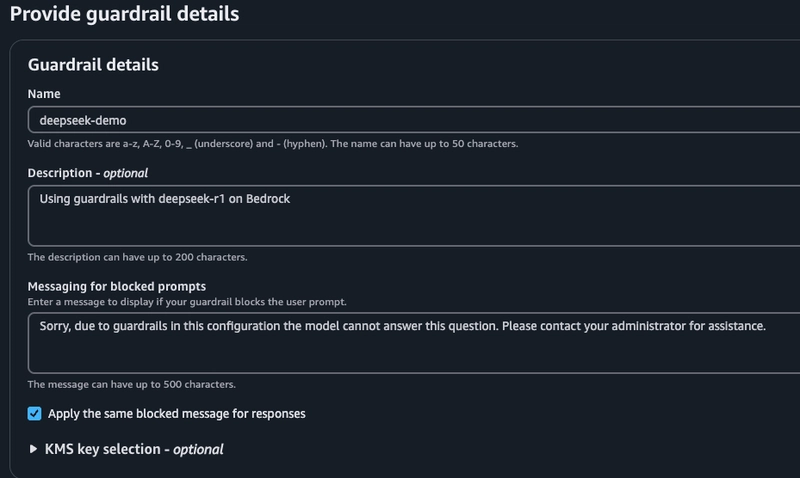Tick the blue apply-same-message checkbox
This screenshot has width=800, height=478.
click(x=35, y=413)
